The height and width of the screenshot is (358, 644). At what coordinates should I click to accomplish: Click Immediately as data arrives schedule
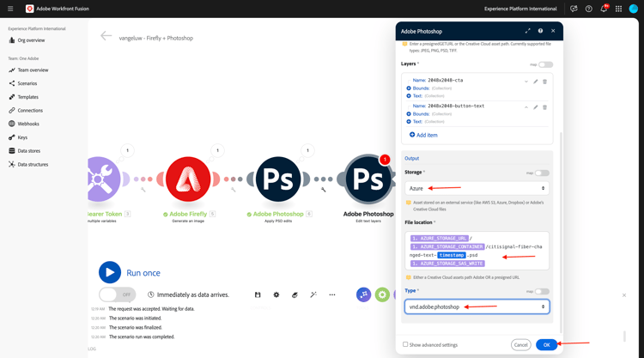click(x=188, y=294)
